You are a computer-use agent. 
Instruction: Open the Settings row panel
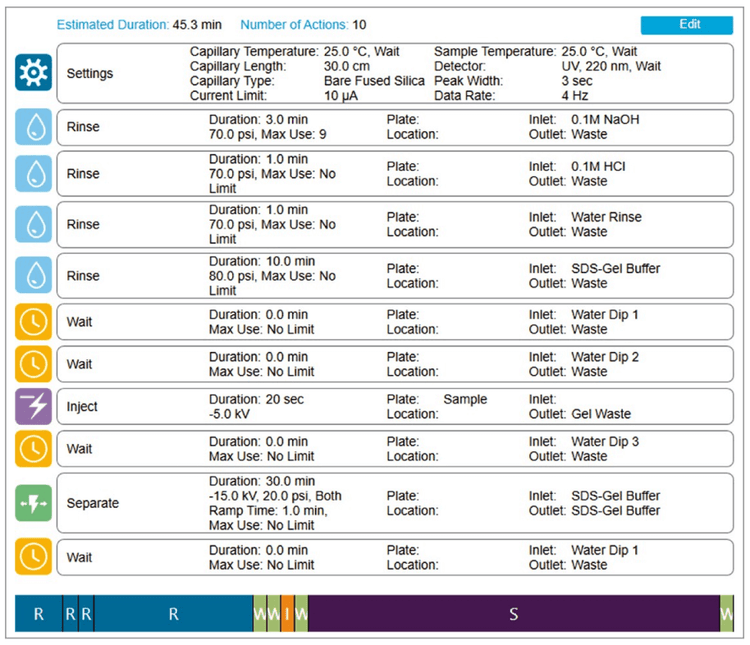coord(395,73)
